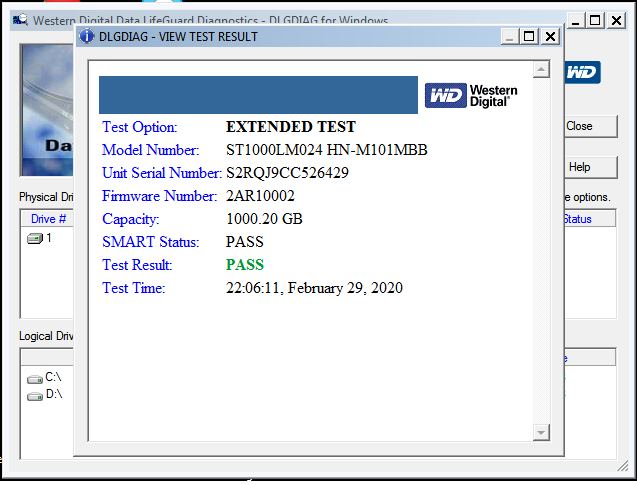Click the Close button in the main window
Image resolution: width=637 pixels, height=484 pixels.
coord(591,126)
